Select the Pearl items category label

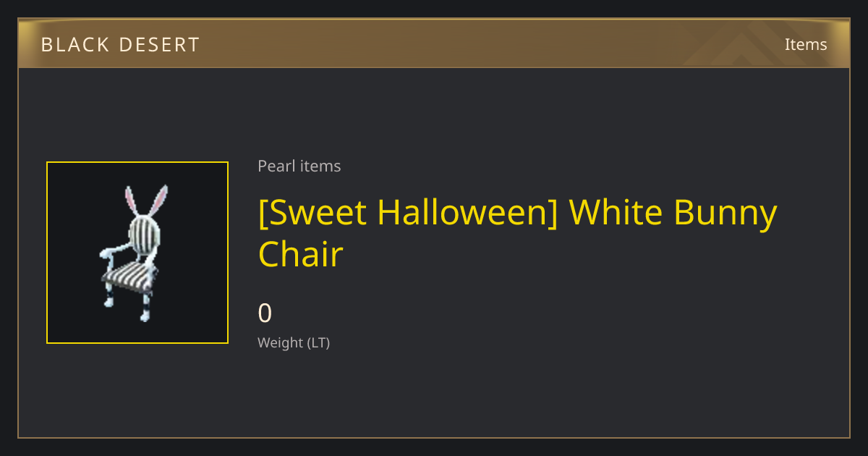coord(299,166)
